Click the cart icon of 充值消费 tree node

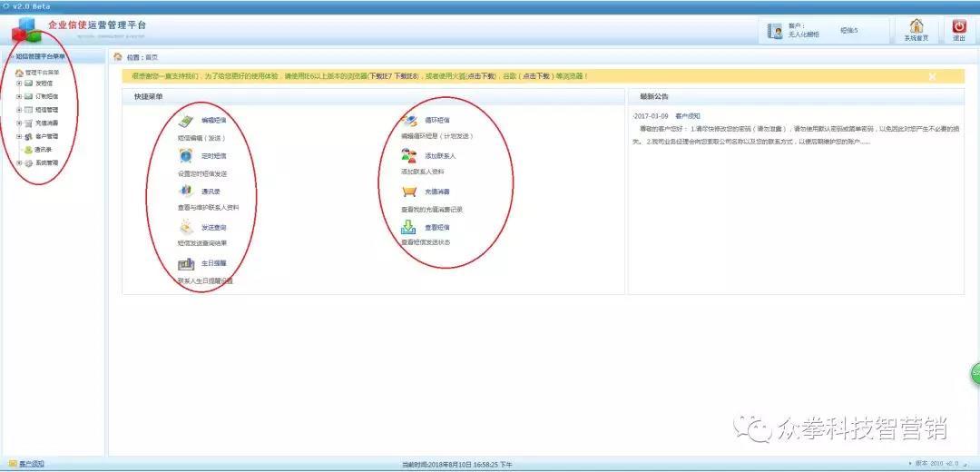[x=29, y=123]
